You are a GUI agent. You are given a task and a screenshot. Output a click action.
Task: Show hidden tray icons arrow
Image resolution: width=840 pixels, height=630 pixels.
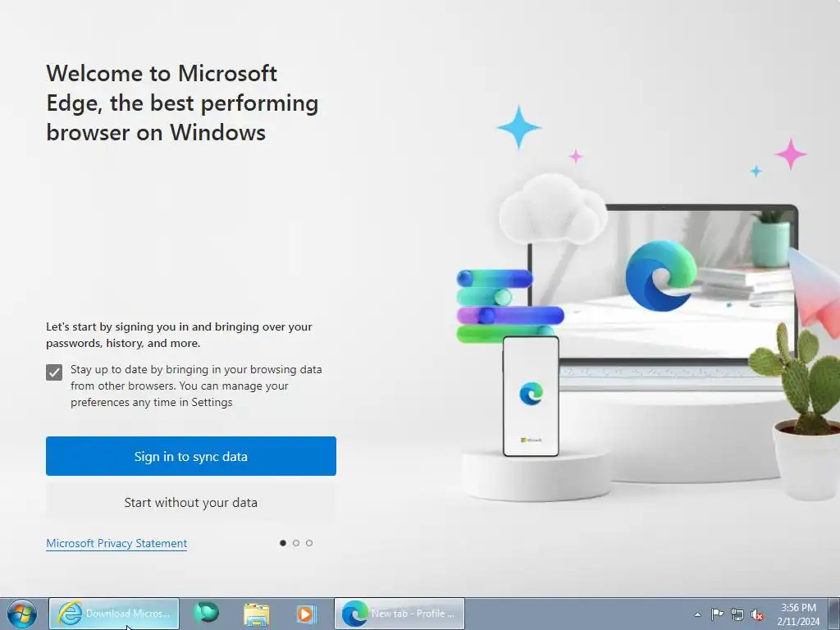pos(697,614)
